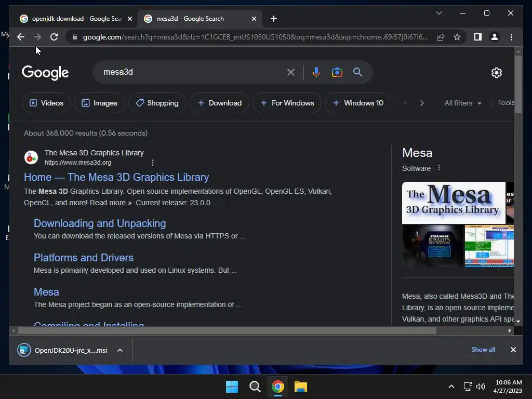Filter results by Shopping

point(157,103)
